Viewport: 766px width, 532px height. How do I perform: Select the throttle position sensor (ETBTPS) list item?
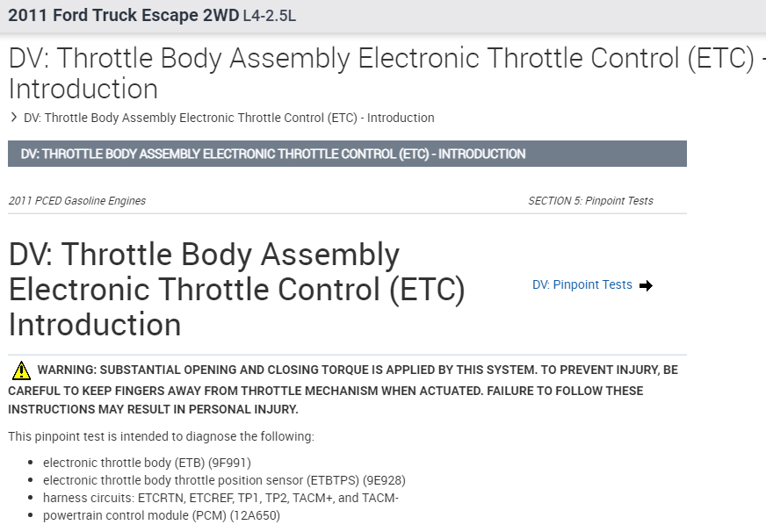coord(224,480)
